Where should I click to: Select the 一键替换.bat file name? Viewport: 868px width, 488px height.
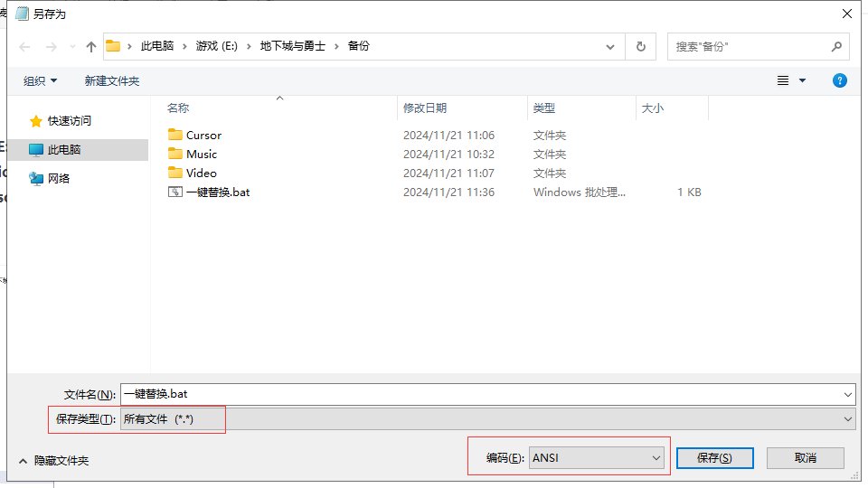[218, 192]
